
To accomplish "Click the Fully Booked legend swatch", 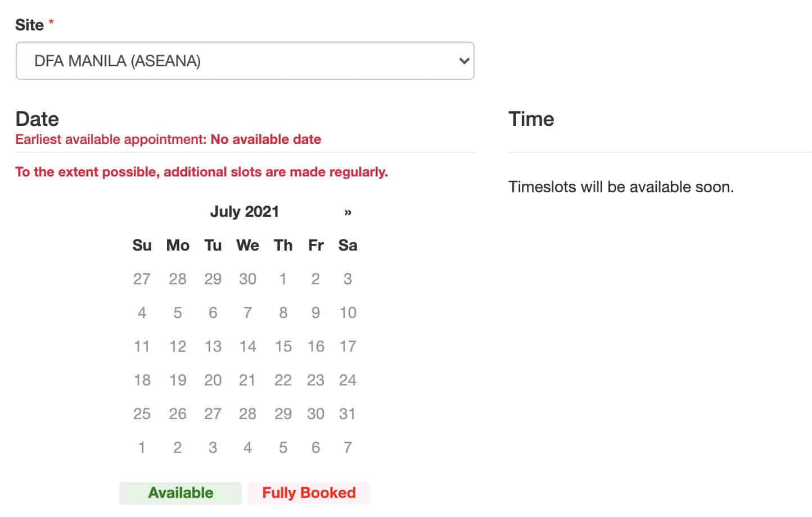I will (x=309, y=493).
